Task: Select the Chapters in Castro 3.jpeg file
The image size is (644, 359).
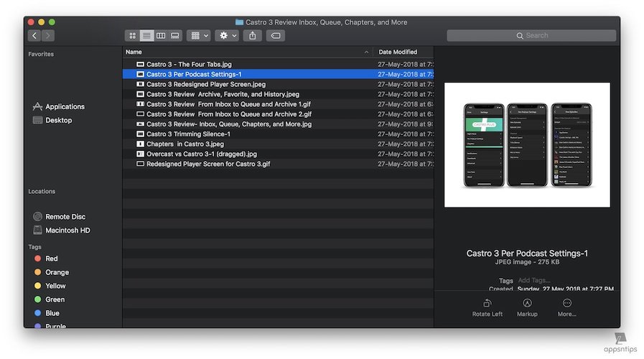Action: [185, 144]
